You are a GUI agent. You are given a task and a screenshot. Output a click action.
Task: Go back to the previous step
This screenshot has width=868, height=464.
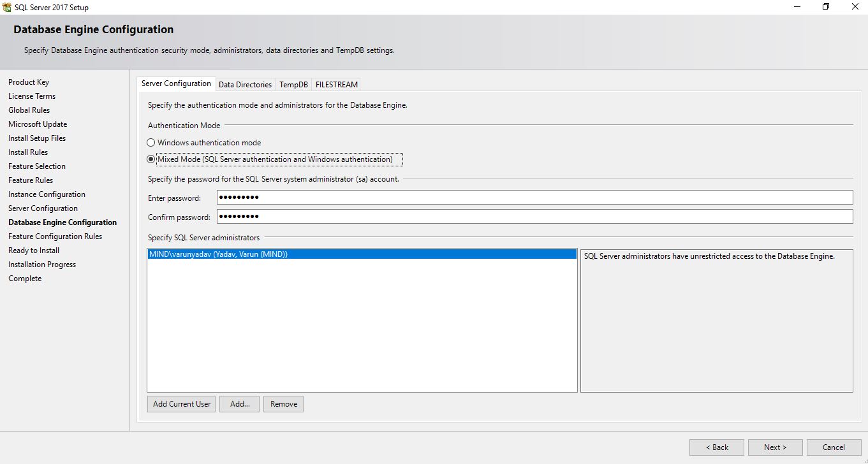(716, 447)
